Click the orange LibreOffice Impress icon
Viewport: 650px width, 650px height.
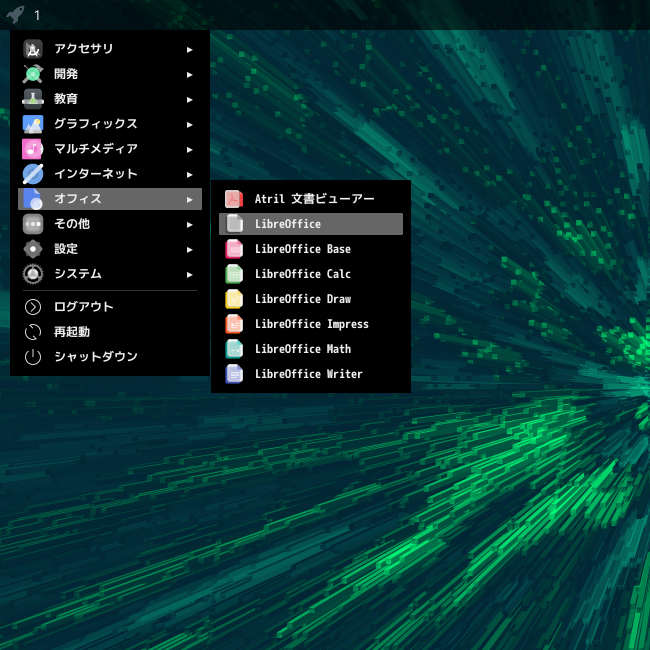point(234,324)
